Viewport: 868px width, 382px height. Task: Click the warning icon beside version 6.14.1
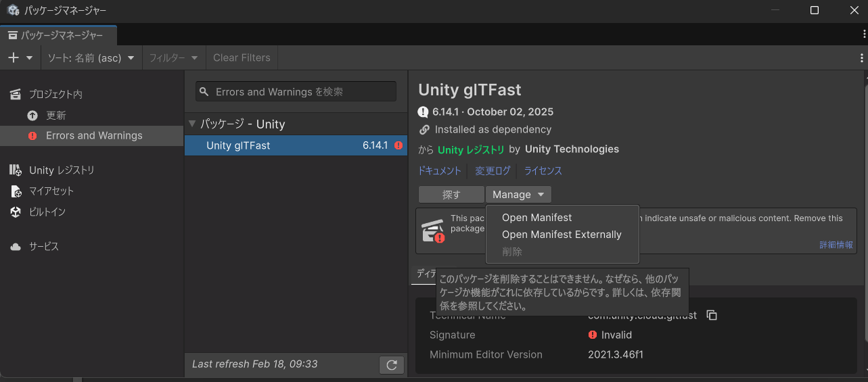[x=424, y=112]
